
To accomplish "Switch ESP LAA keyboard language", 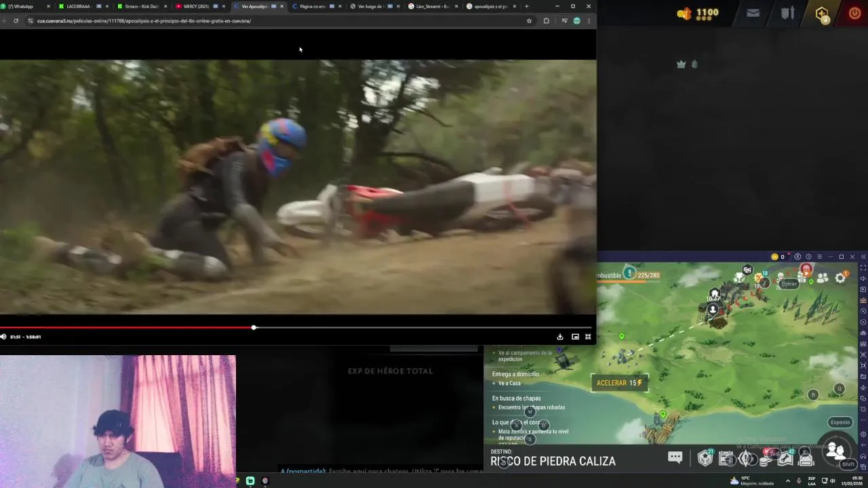I will pos(812,481).
